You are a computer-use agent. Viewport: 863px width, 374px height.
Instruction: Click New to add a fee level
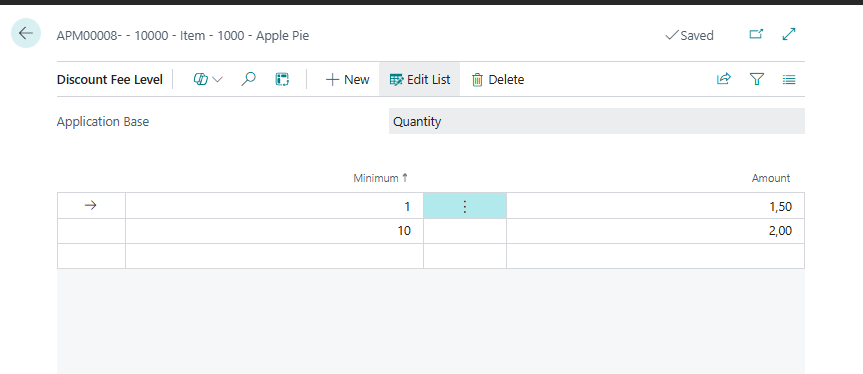pyautogui.click(x=347, y=80)
